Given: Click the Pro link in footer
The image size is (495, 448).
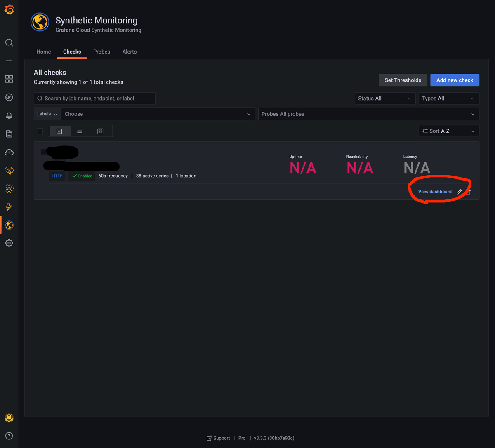Looking at the screenshot, I should 242,438.
